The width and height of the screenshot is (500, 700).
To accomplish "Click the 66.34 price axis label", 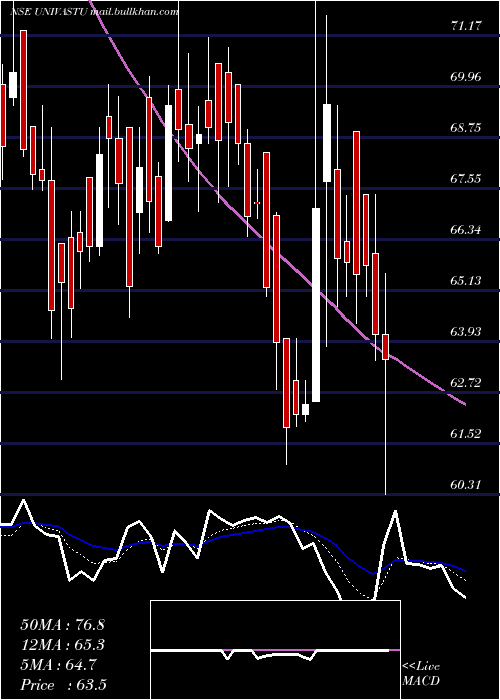I will tap(466, 230).
